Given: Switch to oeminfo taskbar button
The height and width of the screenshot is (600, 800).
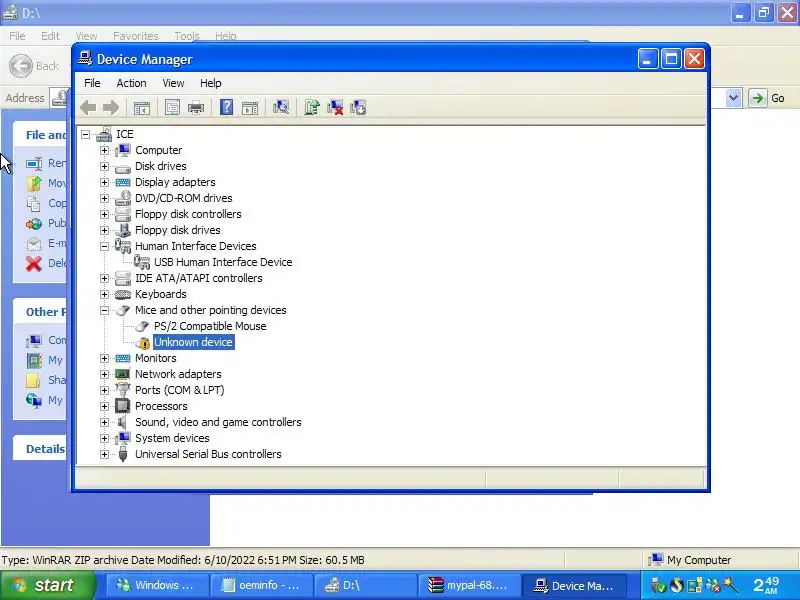Looking at the screenshot, I should 261,585.
